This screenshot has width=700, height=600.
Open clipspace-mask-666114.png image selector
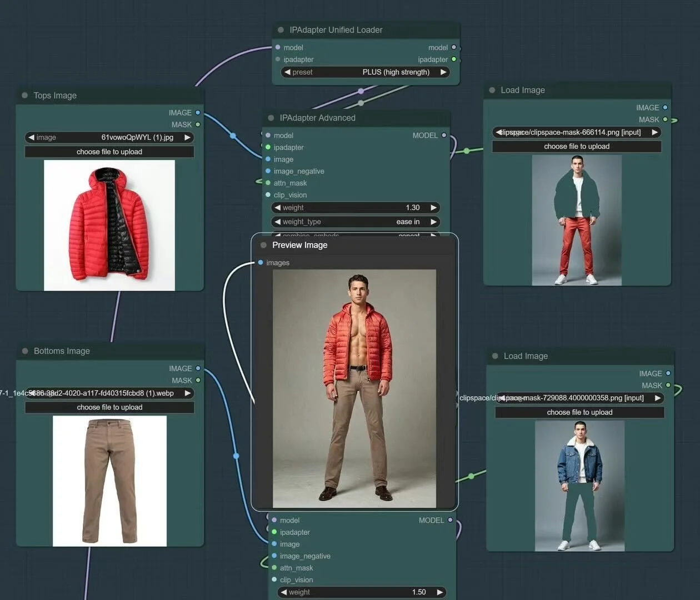click(x=577, y=132)
